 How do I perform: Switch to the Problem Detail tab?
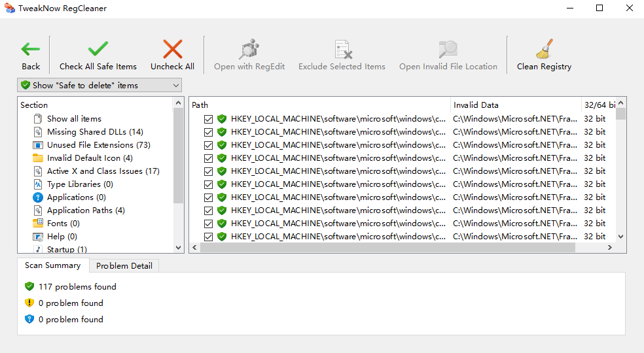[x=124, y=266]
